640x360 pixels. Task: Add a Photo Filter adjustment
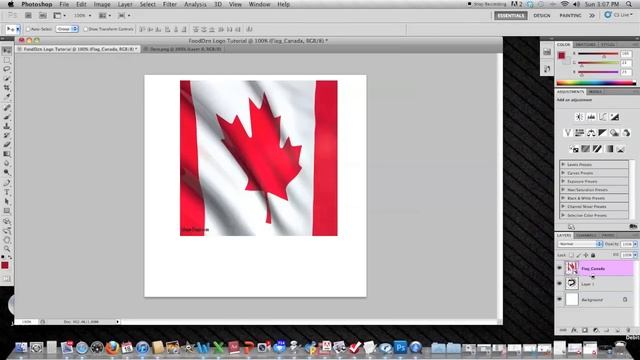(614, 133)
